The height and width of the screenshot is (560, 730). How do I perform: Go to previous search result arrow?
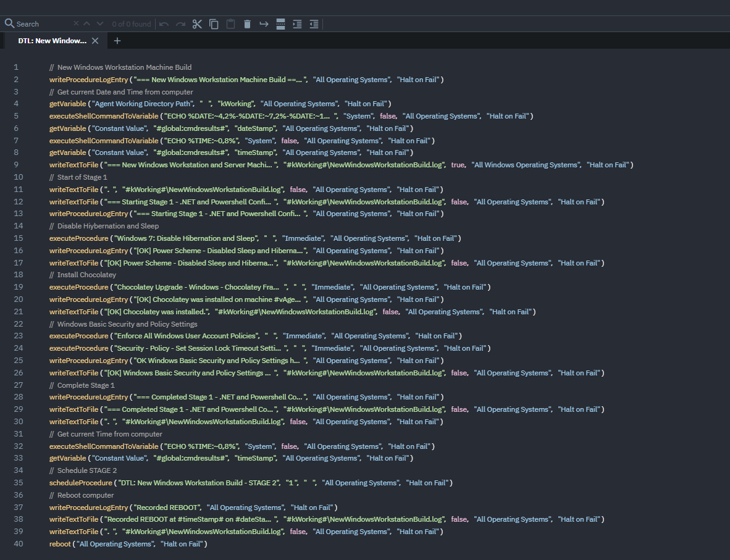[86, 23]
